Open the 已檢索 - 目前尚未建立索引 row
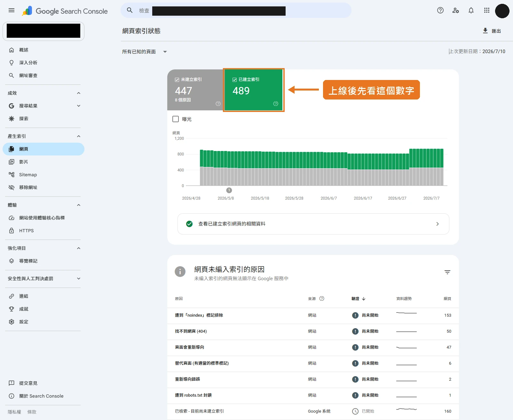 click(313, 411)
